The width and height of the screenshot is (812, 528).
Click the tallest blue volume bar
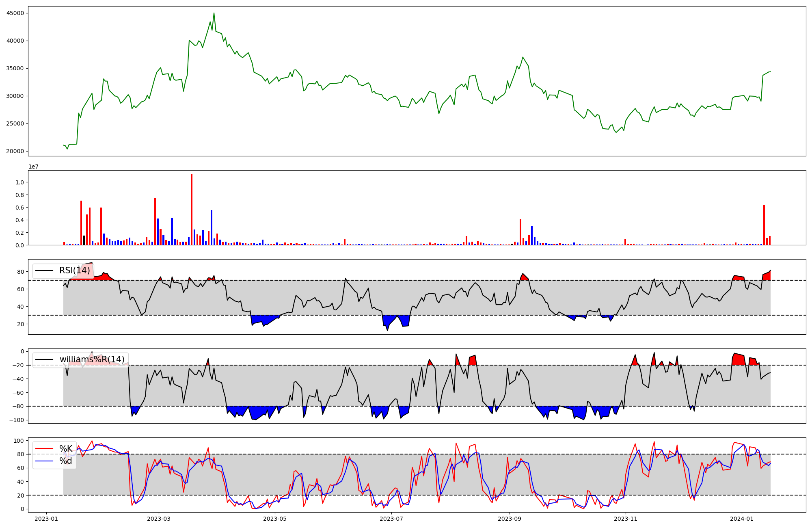click(212, 227)
